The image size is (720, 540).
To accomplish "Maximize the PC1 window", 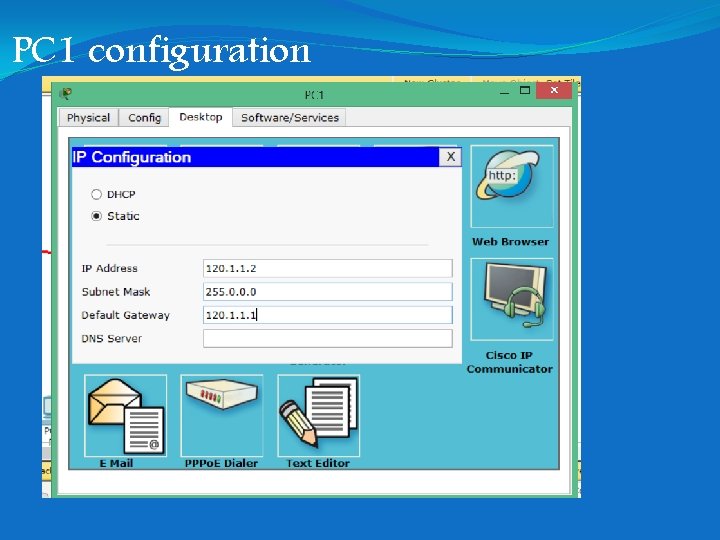I will coord(525,90).
